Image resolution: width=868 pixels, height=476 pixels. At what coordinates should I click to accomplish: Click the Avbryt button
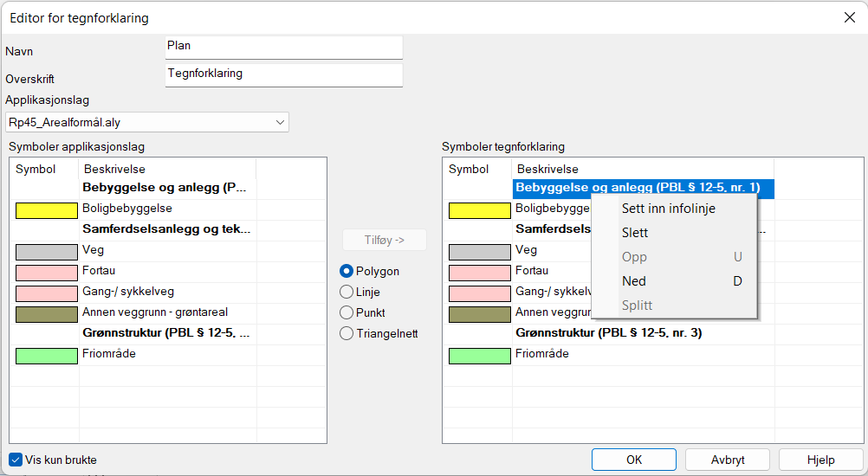(728, 460)
